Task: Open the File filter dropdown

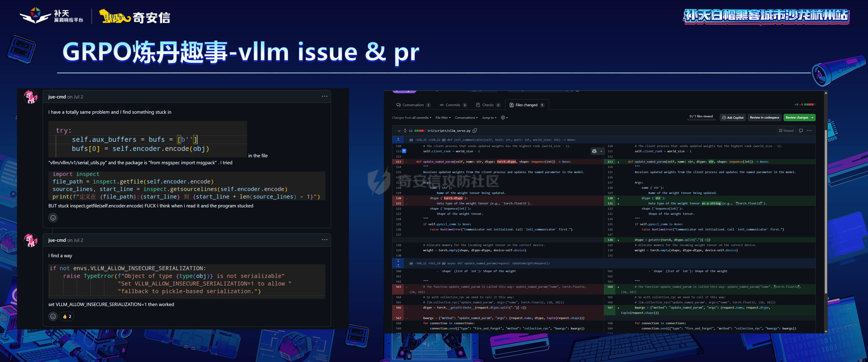Action: (x=443, y=118)
